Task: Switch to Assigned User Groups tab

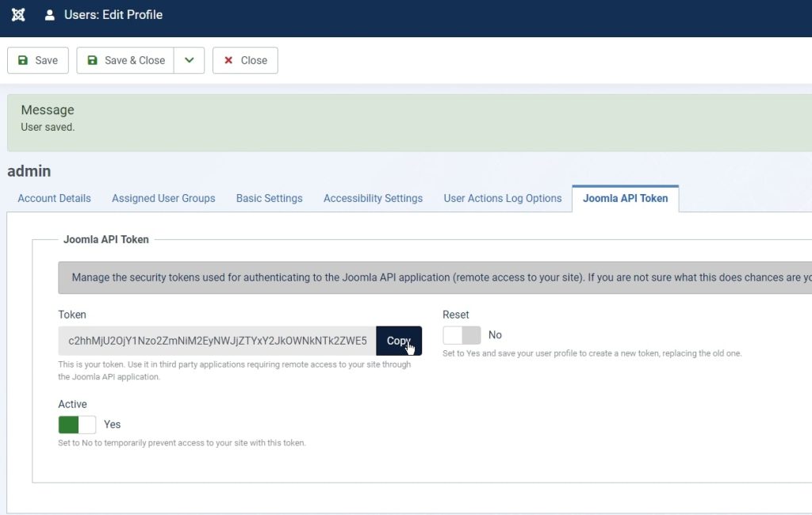Action: (163, 198)
